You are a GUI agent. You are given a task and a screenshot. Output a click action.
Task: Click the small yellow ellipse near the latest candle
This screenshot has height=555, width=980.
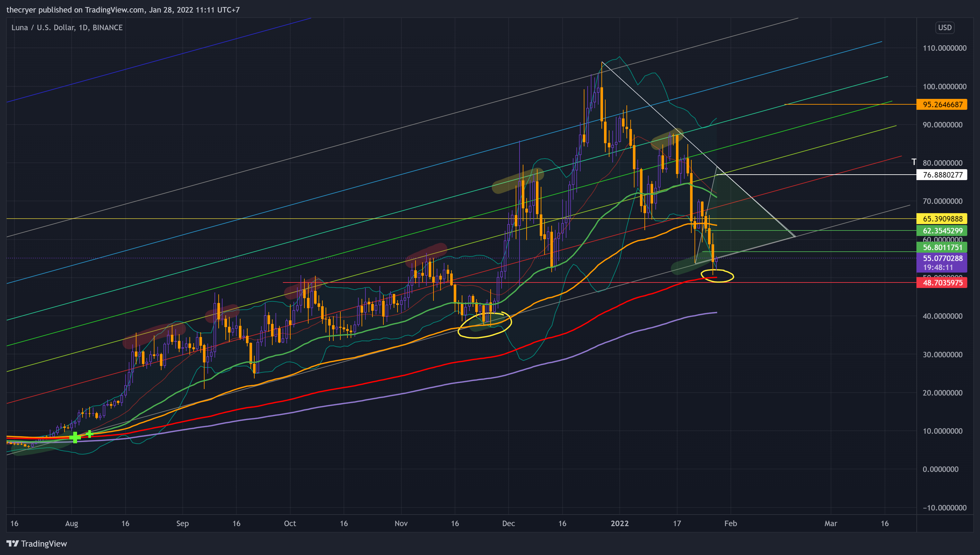pos(717,276)
